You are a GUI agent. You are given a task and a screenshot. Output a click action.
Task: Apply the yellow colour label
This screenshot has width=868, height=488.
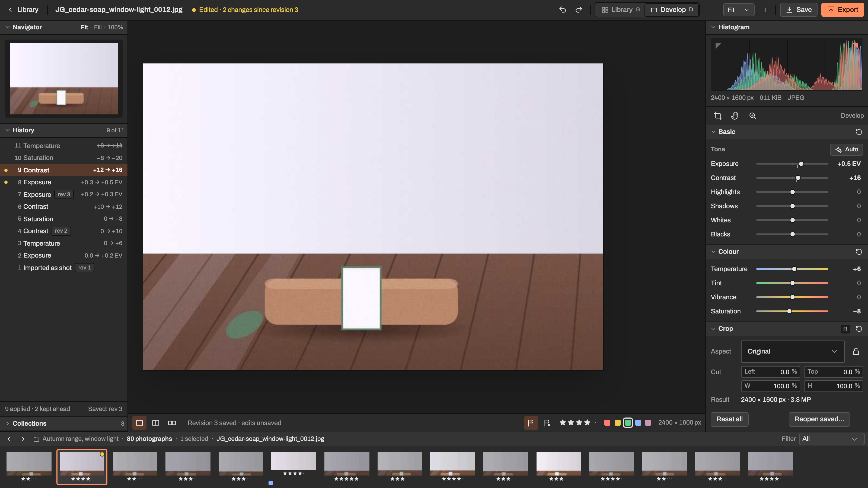click(617, 422)
